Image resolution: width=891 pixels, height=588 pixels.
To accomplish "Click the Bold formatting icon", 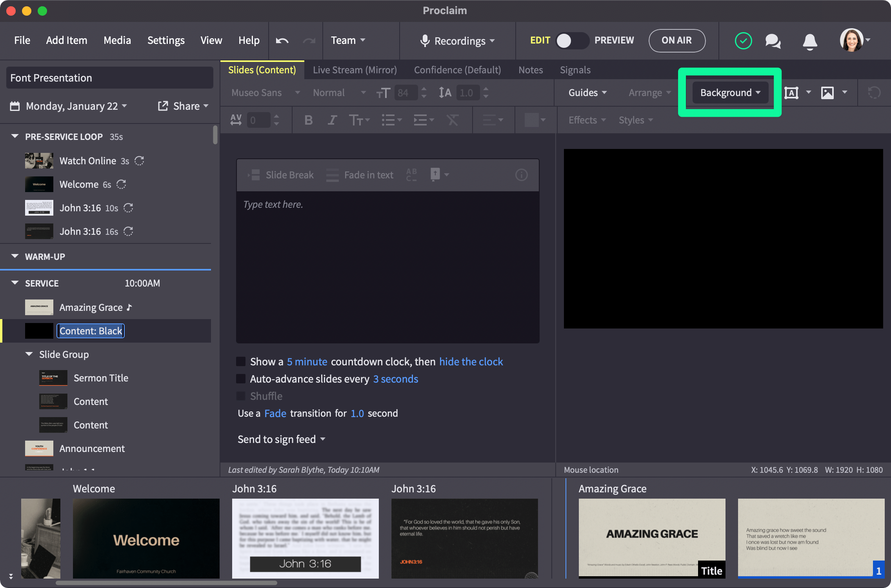I will [308, 120].
